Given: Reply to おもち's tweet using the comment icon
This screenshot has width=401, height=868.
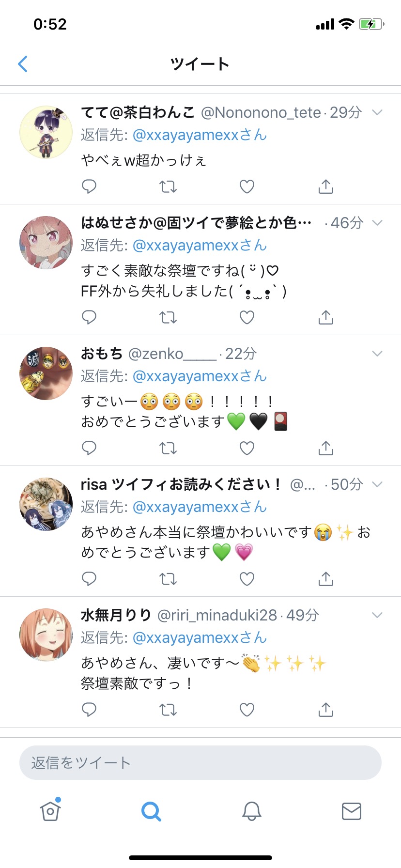Looking at the screenshot, I should [89, 448].
